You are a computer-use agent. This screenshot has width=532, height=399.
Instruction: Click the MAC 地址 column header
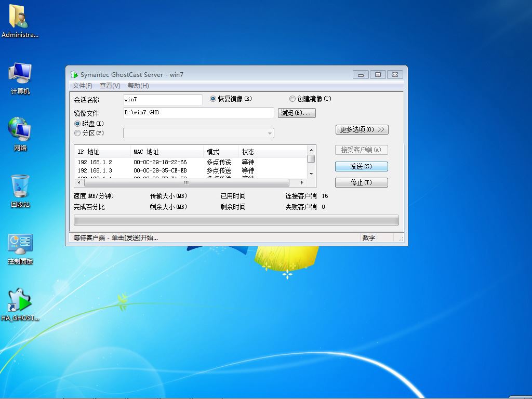(167, 152)
